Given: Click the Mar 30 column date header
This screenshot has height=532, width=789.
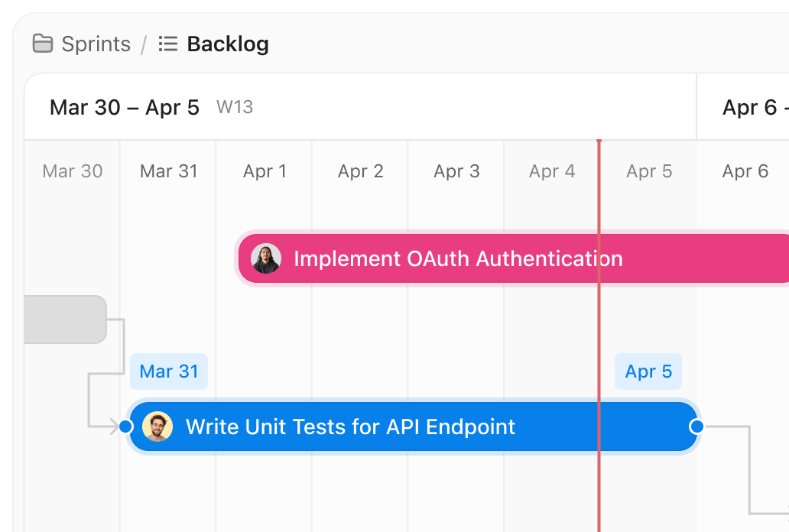Looking at the screenshot, I should click(x=72, y=171).
